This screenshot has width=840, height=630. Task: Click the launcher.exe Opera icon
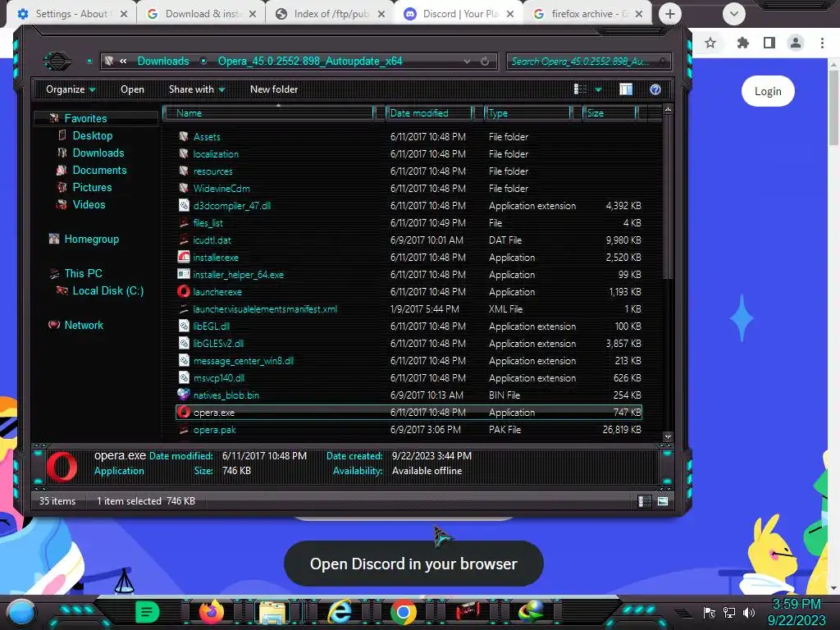(184, 291)
